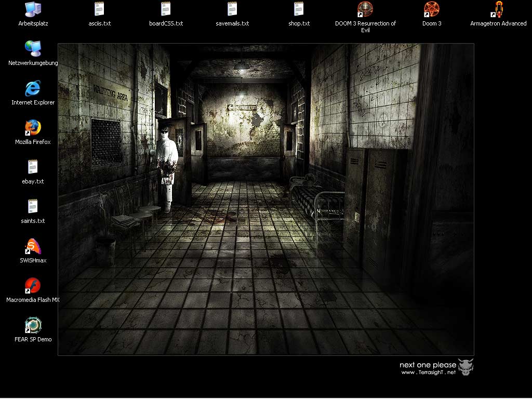Click the 'asciis.txt' file name label
The image size is (532, 399).
99,23
